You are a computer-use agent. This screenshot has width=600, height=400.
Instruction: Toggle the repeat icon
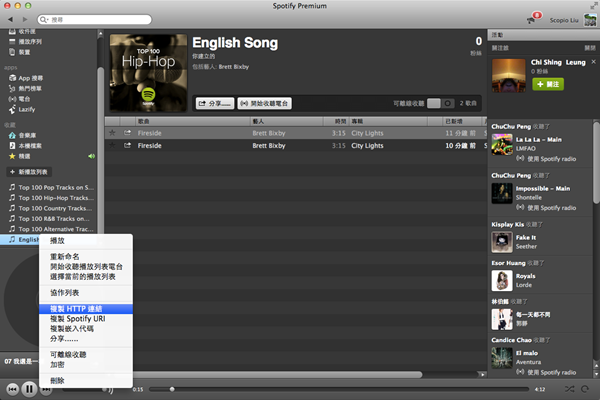(x=585, y=389)
